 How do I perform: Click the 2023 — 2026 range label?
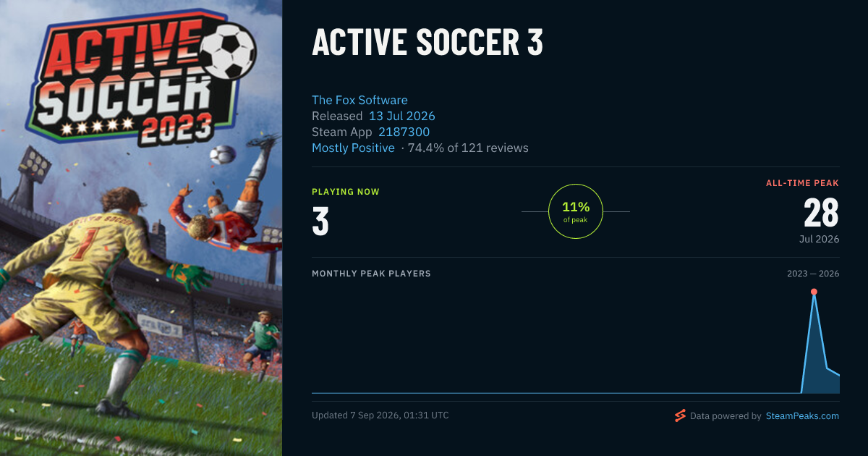click(x=813, y=274)
